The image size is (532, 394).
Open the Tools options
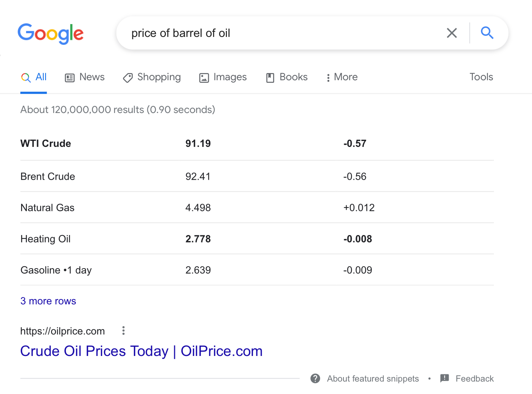pyautogui.click(x=481, y=77)
